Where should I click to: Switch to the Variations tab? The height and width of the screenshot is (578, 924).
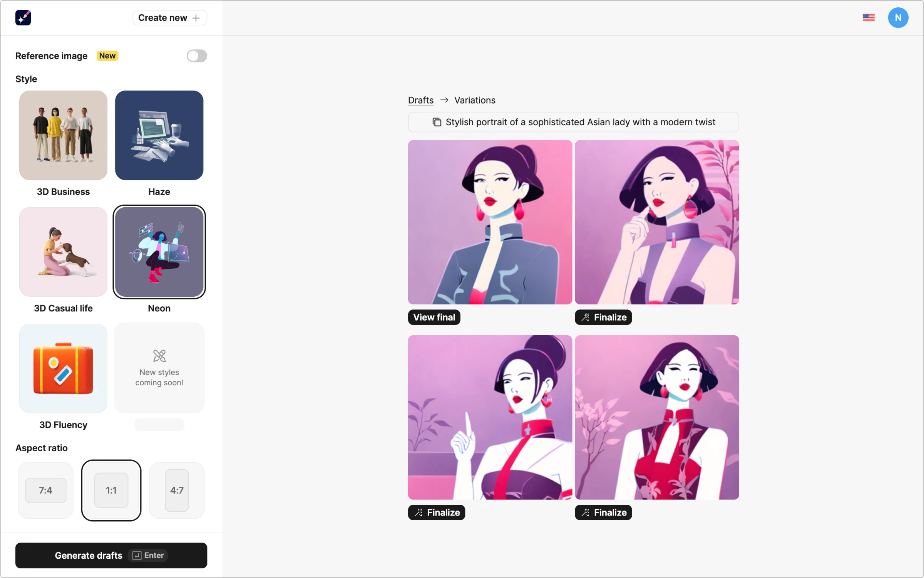[475, 100]
